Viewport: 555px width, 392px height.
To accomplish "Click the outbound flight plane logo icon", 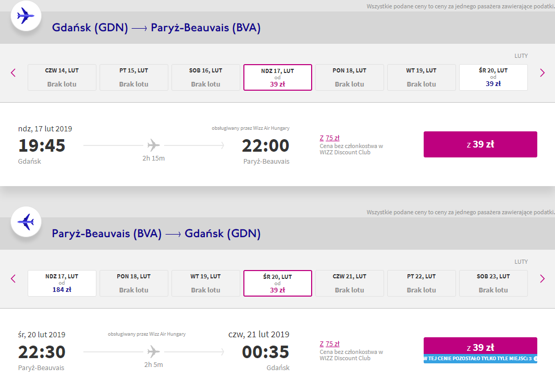I will [26, 16].
